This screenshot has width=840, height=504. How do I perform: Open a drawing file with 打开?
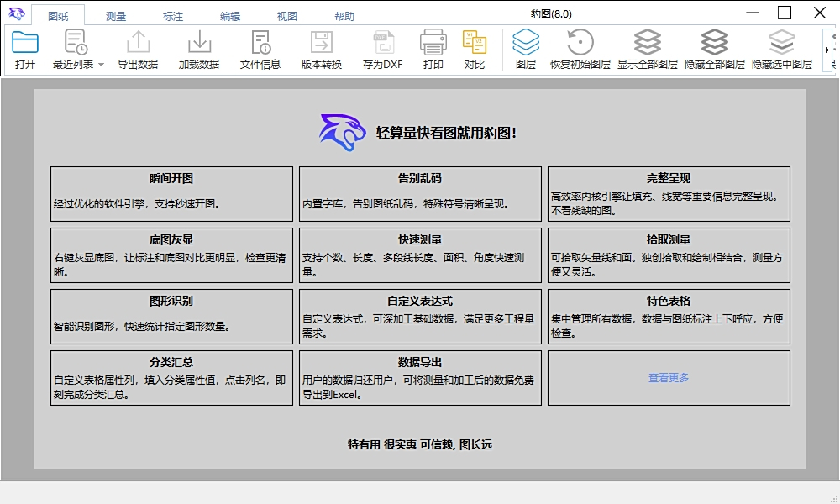pyautogui.click(x=25, y=49)
